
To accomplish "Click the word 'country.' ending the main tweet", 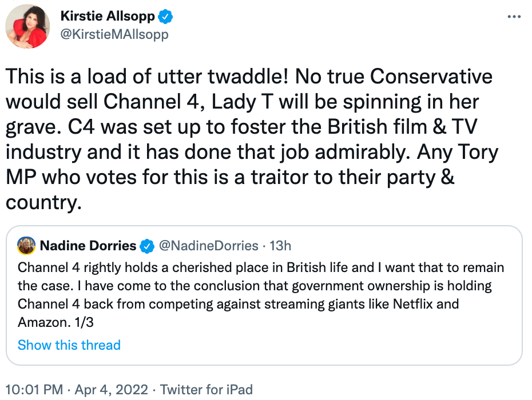I will click(43, 203).
